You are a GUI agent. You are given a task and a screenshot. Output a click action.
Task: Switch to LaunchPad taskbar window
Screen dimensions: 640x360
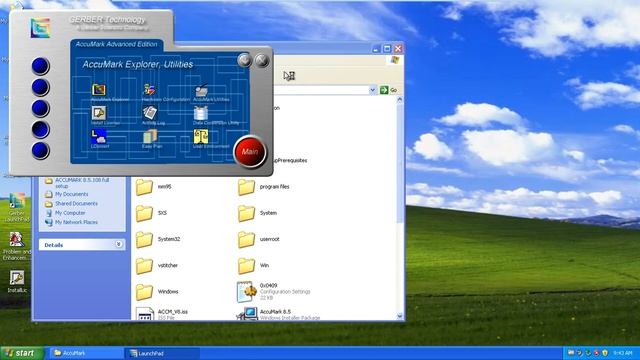coord(162,353)
